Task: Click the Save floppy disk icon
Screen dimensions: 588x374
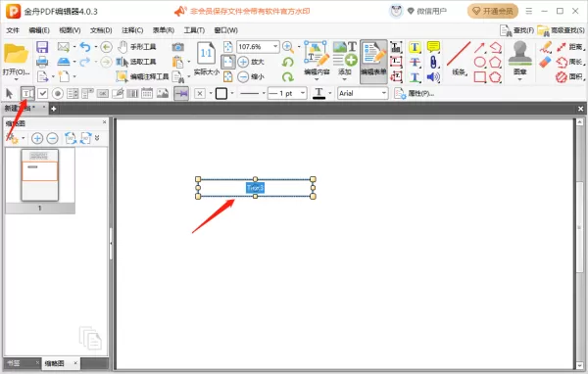Action: pyautogui.click(x=42, y=47)
